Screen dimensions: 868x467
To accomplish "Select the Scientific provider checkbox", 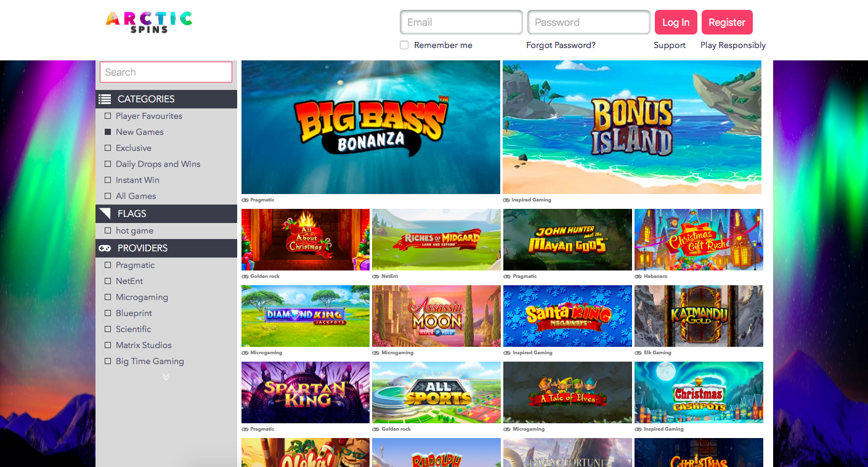I will pos(108,329).
